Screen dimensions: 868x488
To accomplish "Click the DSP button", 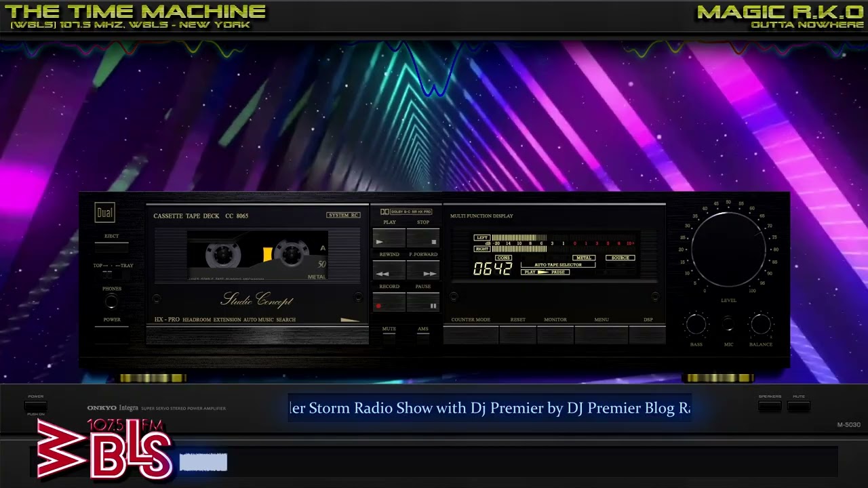I will click(648, 335).
